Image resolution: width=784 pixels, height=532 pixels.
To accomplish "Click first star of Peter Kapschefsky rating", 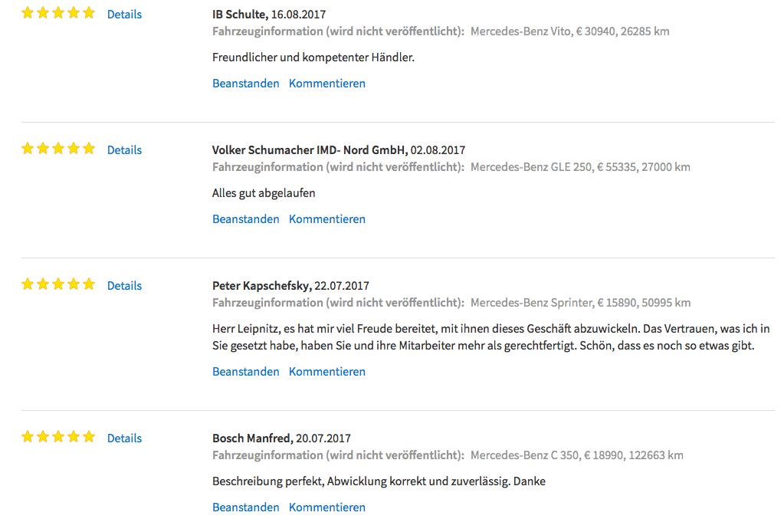I will tap(28, 284).
